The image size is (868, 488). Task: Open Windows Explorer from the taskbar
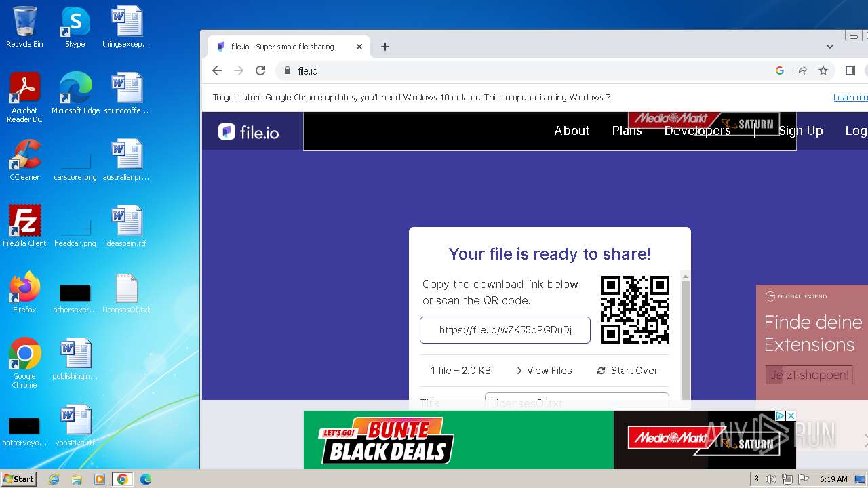[x=77, y=479]
